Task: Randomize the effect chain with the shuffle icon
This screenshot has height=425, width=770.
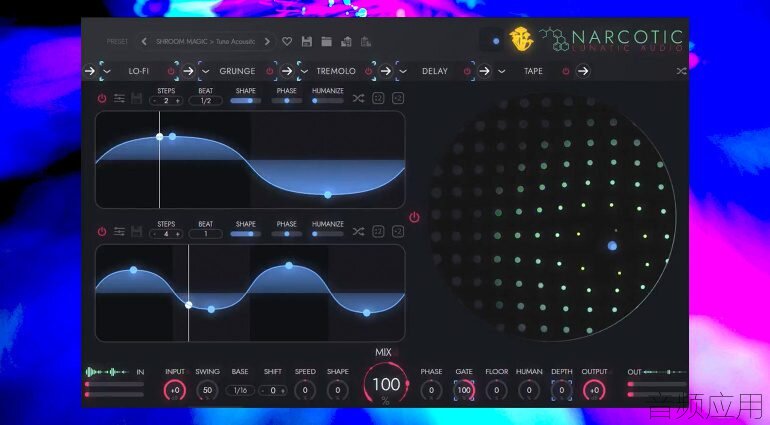Action: click(681, 71)
